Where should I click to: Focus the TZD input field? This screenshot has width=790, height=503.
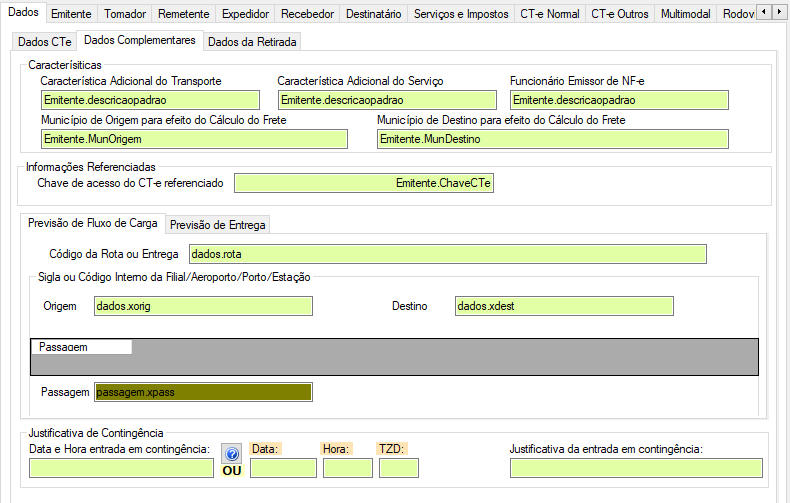399,468
